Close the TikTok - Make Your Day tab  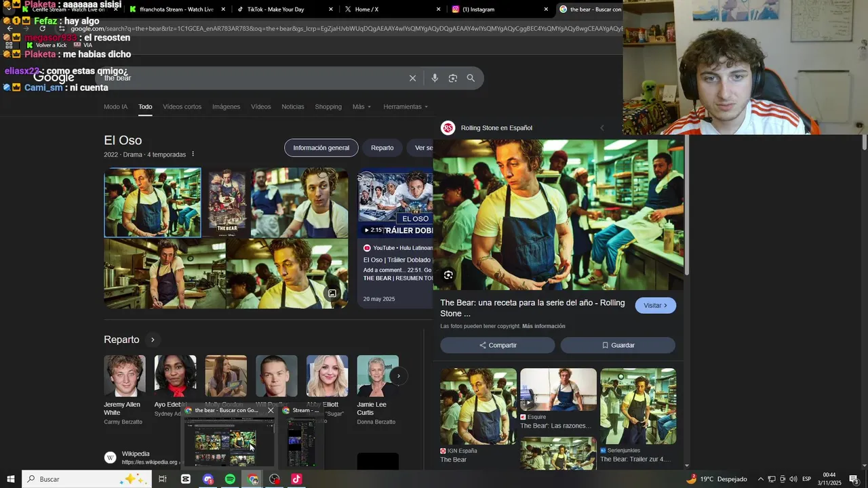331,9
